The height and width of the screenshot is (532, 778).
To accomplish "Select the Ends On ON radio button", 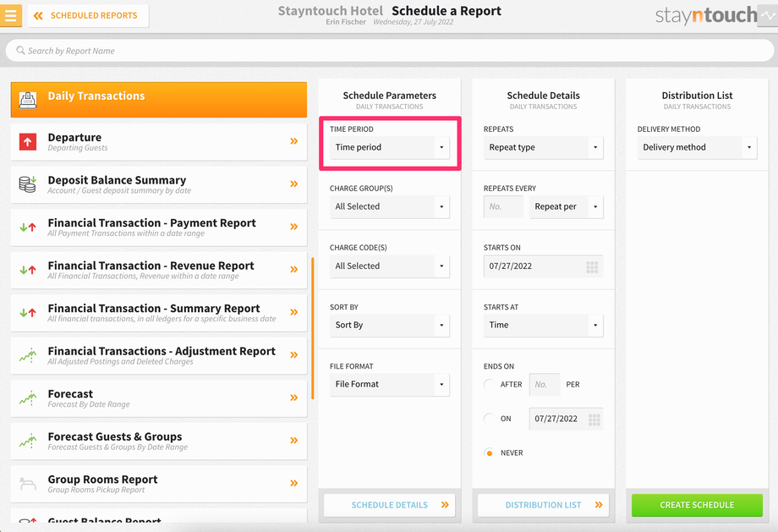I will (x=490, y=419).
